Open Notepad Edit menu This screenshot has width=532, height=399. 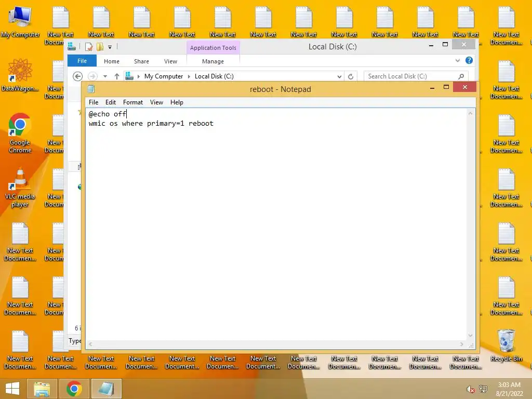point(111,102)
